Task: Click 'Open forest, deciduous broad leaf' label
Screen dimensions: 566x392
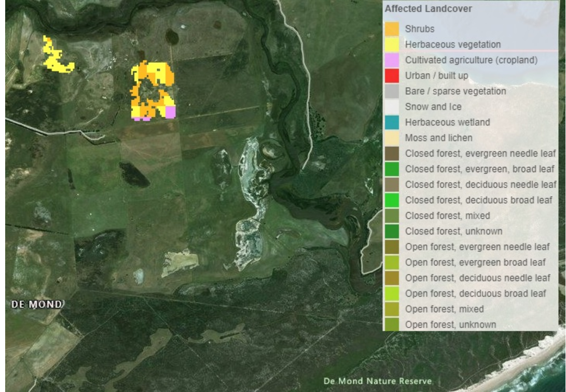Action: pyautogui.click(x=476, y=293)
